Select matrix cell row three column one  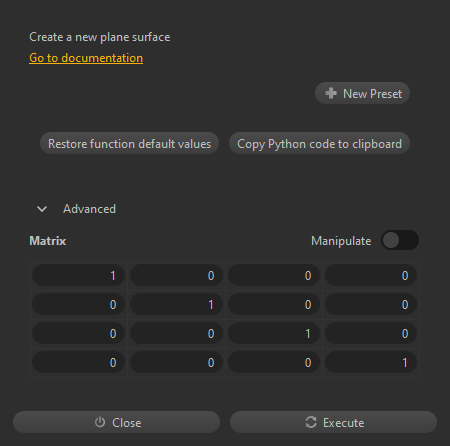pos(78,333)
